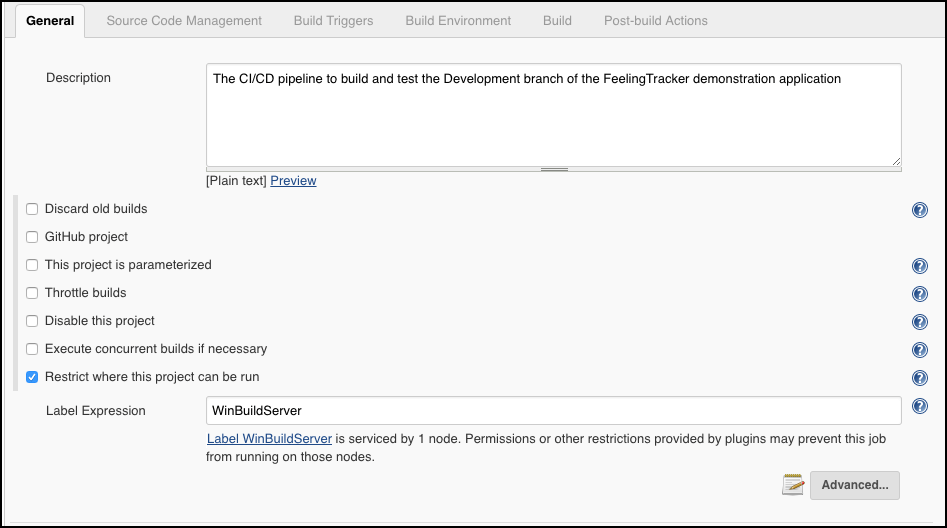The image size is (947, 528).
Task: Enable Discard old builds checkbox
Action: pos(32,209)
